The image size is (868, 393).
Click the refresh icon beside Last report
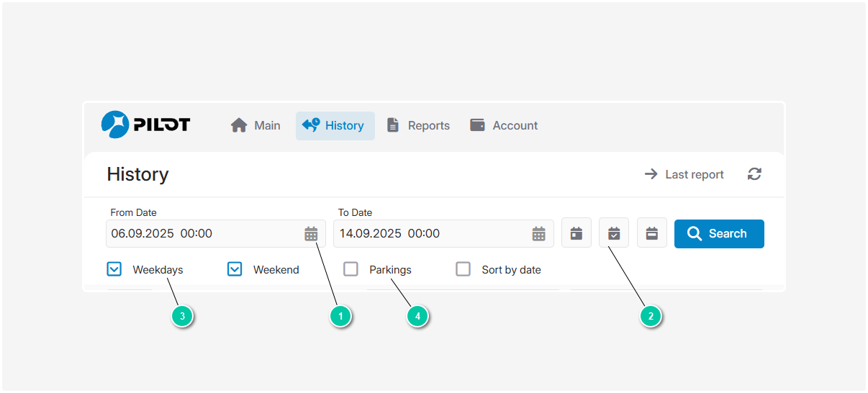tap(754, 174)
